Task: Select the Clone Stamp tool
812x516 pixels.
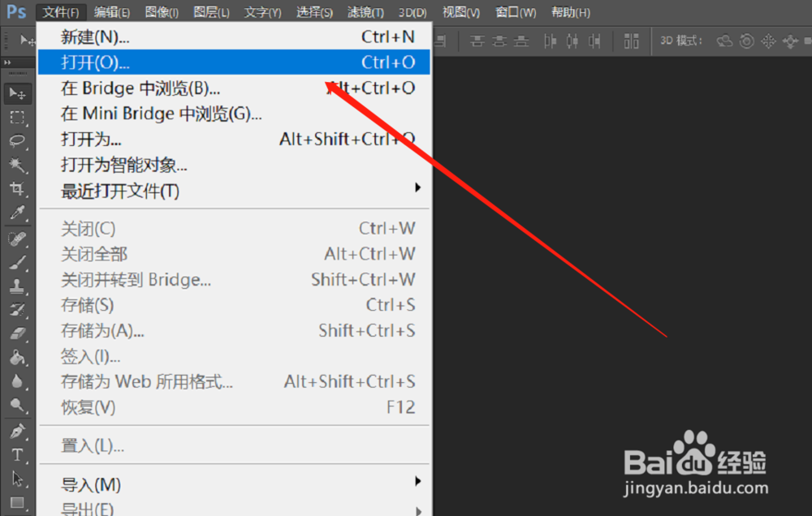Action: click(x=17, y=286)
